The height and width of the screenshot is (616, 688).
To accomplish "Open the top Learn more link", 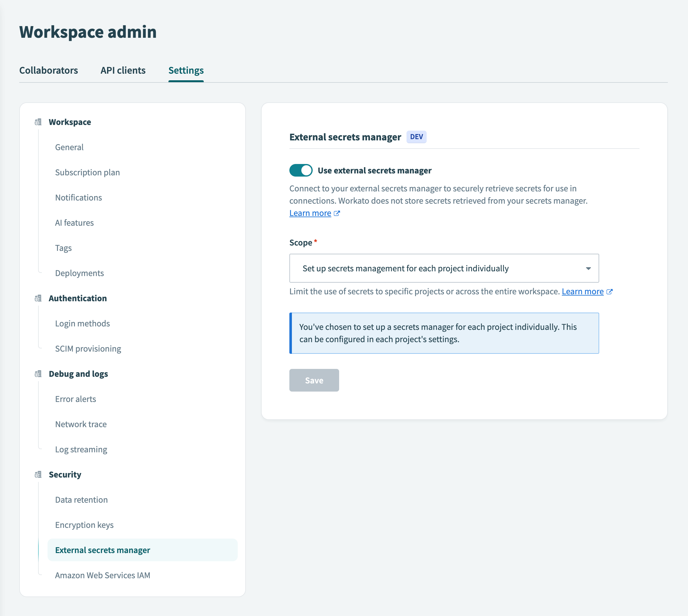I will pyautogui.click(x=310, y=213).
